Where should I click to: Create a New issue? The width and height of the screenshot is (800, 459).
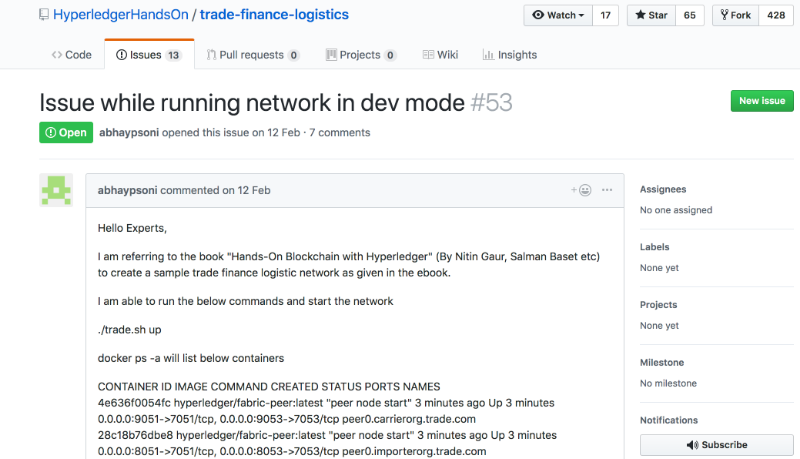coord(762,101)
